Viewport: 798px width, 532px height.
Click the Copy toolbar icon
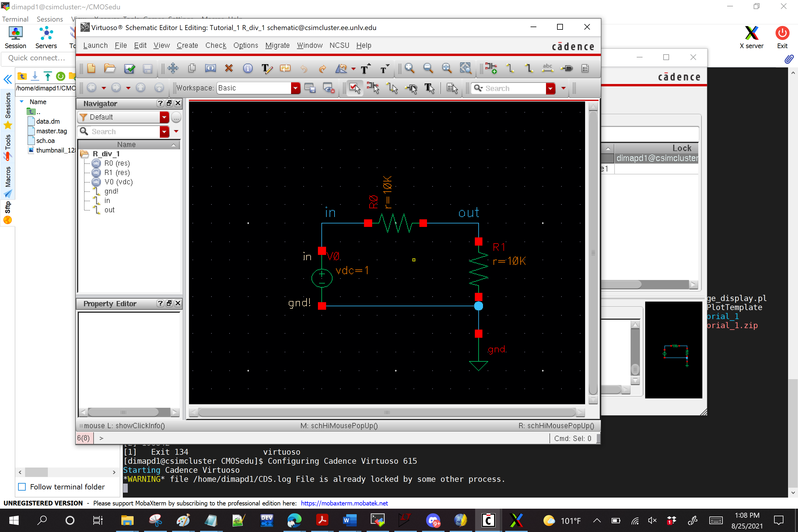click(192, 69)
